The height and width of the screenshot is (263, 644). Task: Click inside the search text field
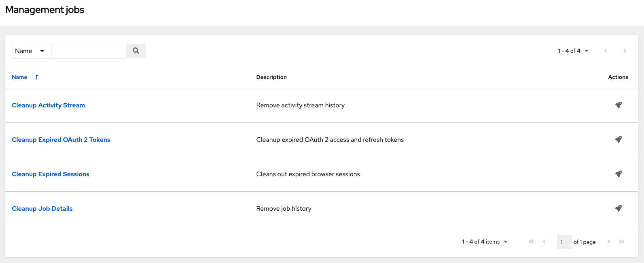coord(89,51)
